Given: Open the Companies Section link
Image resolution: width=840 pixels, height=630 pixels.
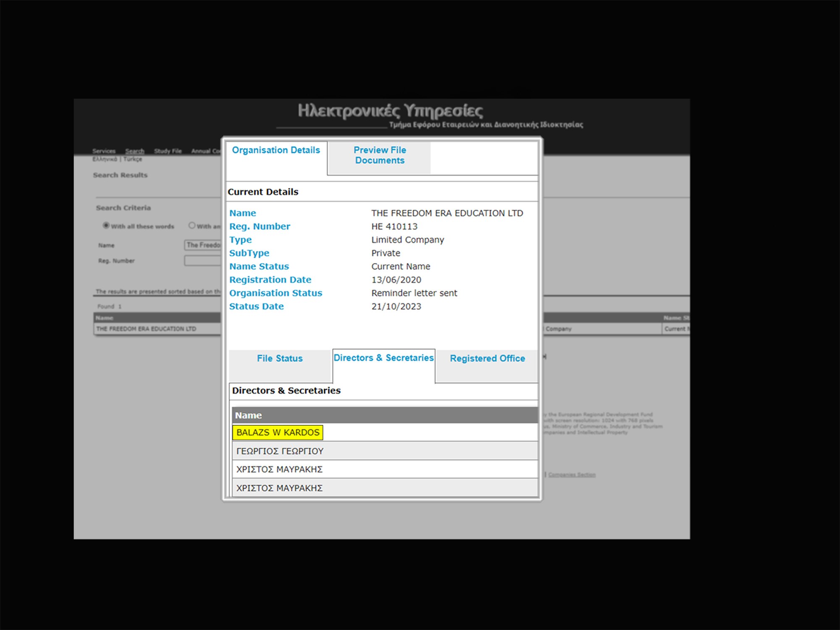Looking at the screenshot, I should [x=573, y=474].
